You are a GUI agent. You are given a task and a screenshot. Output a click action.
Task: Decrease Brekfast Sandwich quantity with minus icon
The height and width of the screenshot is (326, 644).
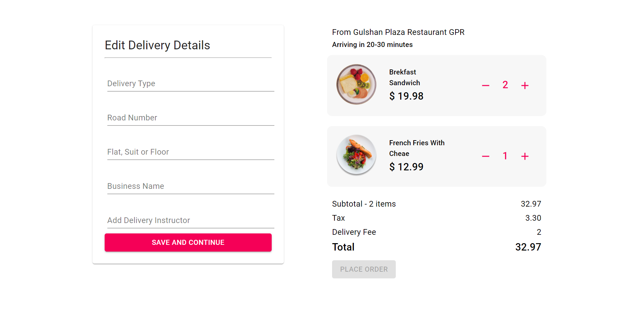coord(485,86)
